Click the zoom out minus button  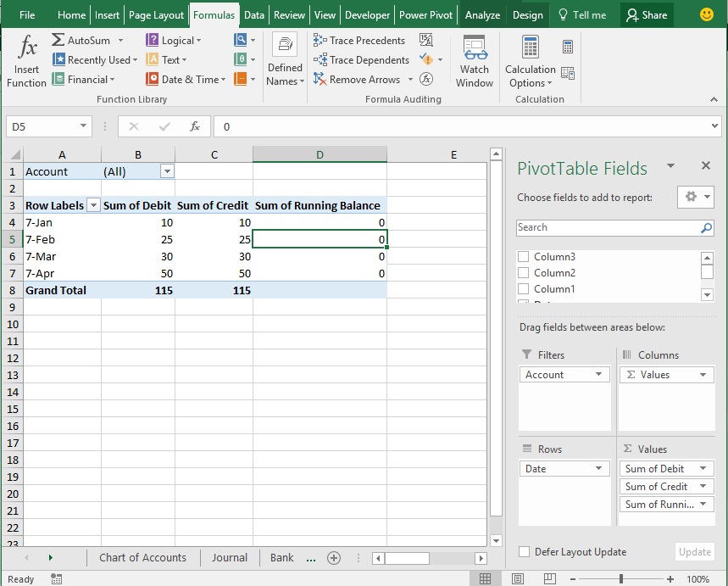(573, 579)
